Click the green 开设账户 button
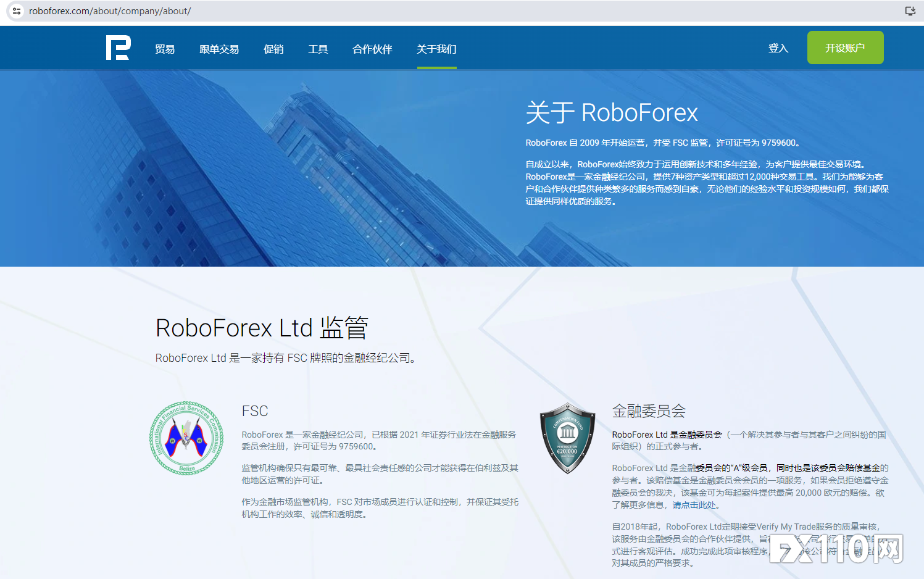This screenshot has width=924, height=579. click(x=845, y=48)
